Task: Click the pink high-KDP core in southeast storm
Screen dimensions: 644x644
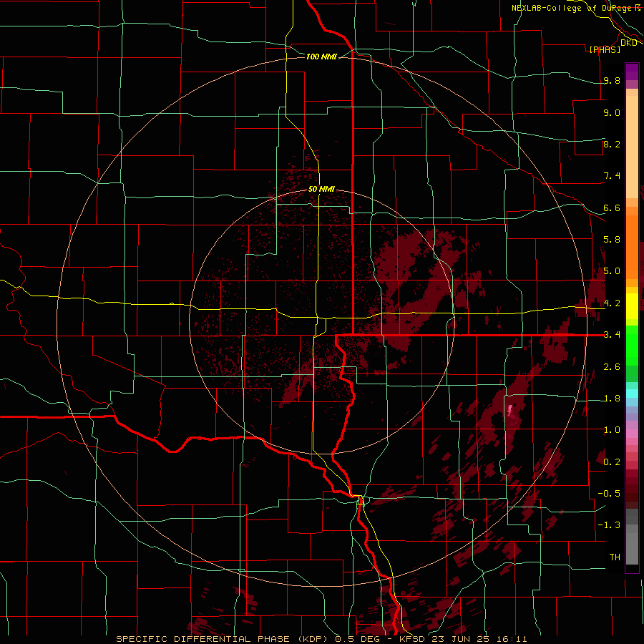Action: (511, 411)
